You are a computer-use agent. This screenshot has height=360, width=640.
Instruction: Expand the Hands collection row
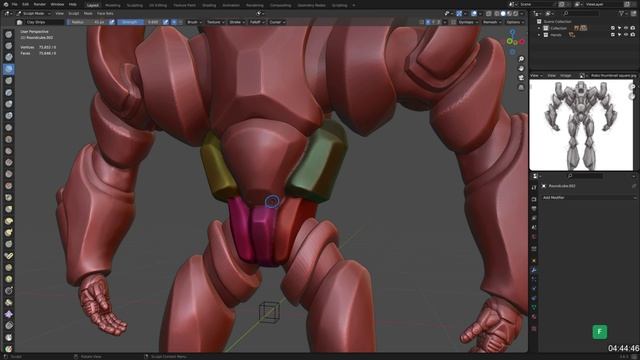click(539, 35)
